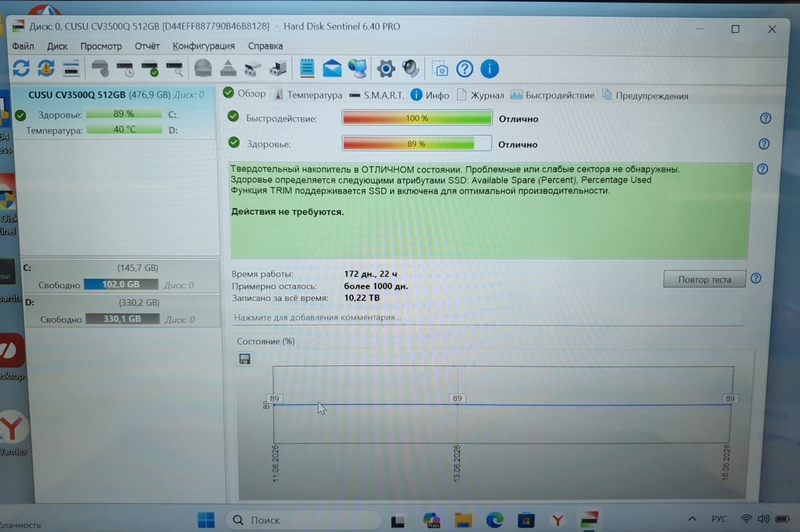This screenshot has height=532, width=800.
Task: Click the comment field 'Нажмите для добавления комментария'
Action: coord(488,318)
